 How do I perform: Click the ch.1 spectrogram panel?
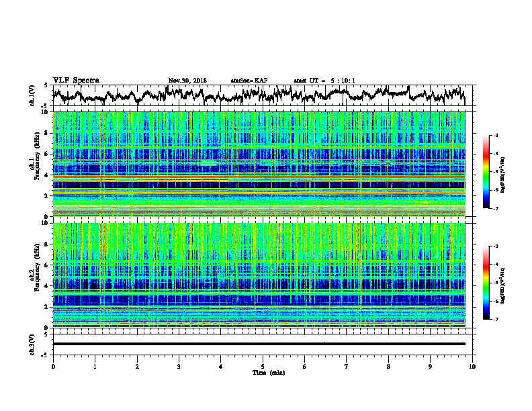point(259,164)
